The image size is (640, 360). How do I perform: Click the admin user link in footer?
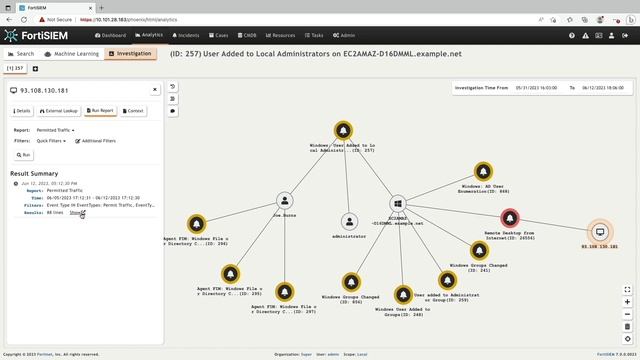point(333,354)
